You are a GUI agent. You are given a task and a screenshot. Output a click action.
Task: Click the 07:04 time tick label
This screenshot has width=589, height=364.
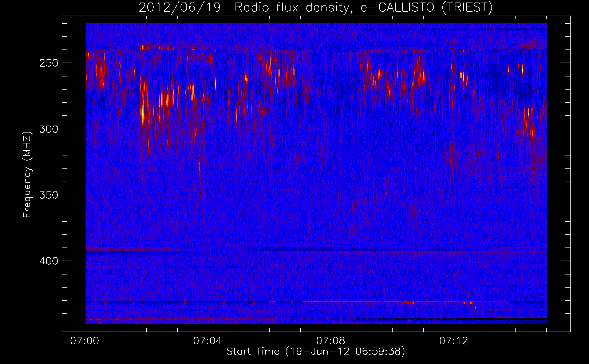207,341
